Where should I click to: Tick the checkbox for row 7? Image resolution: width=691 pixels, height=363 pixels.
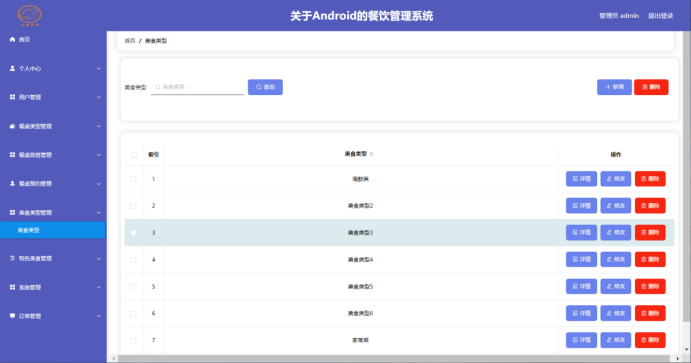tap(134, 341)
